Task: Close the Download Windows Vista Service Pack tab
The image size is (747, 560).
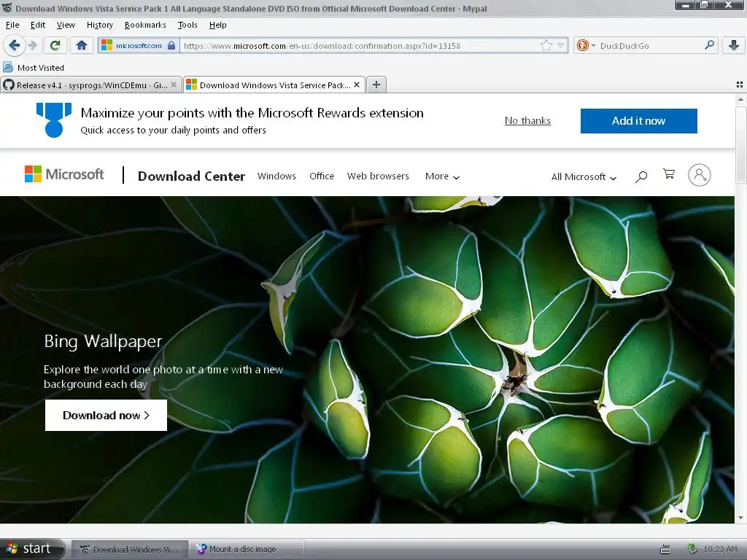Action: click(x=356, y=85)
